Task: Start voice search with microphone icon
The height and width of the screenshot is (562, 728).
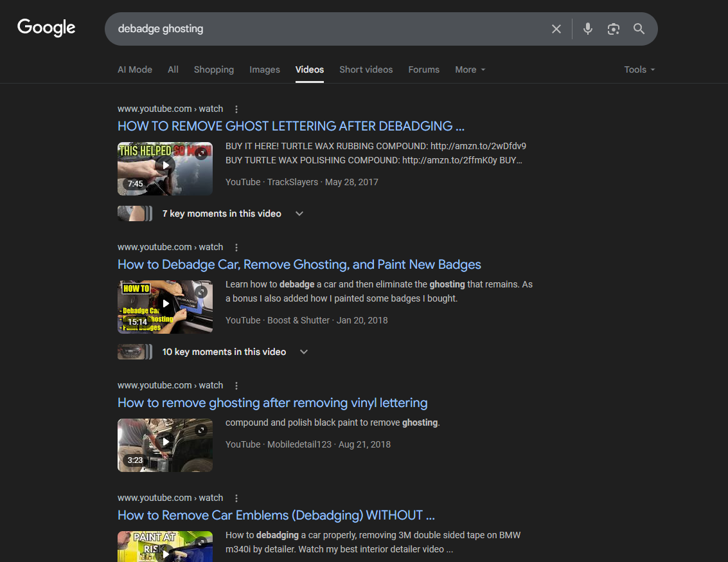Action: [x=587, y=29]
